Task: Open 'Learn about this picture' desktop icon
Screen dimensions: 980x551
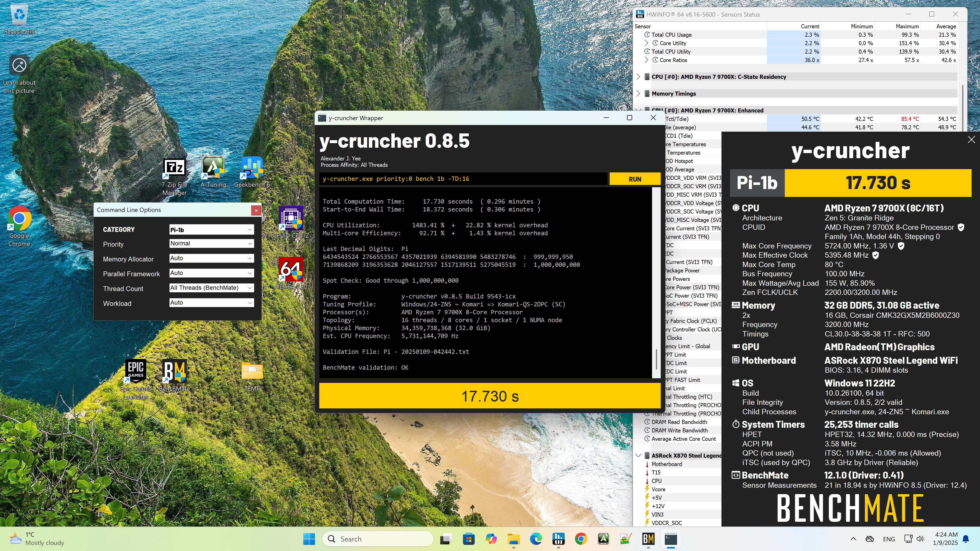Action: click(19, 75)
